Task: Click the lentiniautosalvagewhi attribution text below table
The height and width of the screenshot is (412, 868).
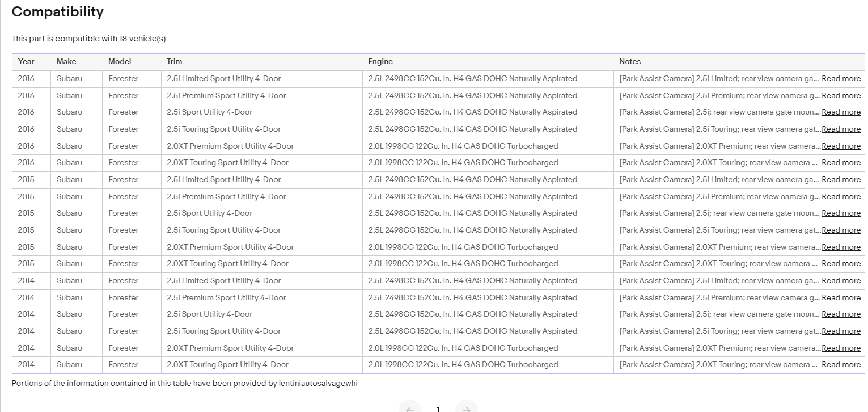Action: [185, 383]
